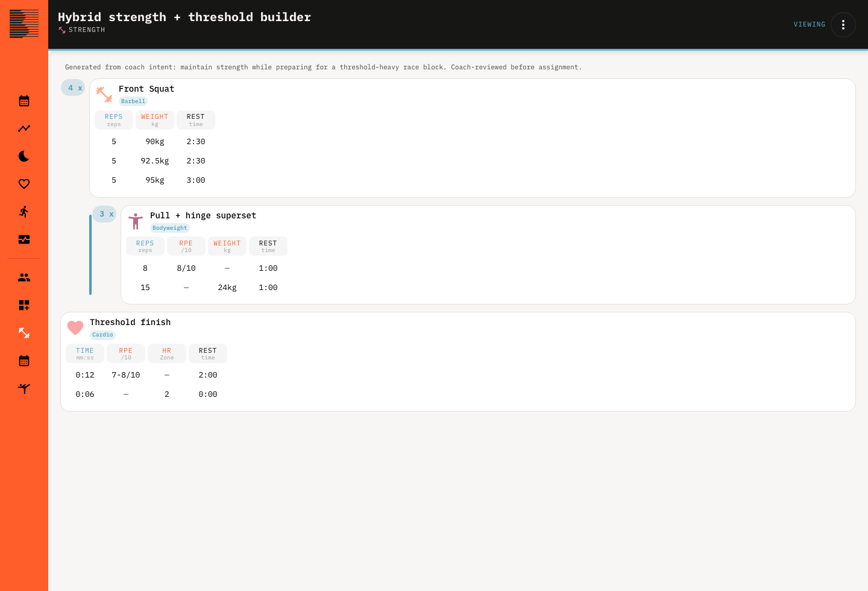Screen dimensions: 868x591
Task: Click the Threshold finish title
Action: click(130, 322)
